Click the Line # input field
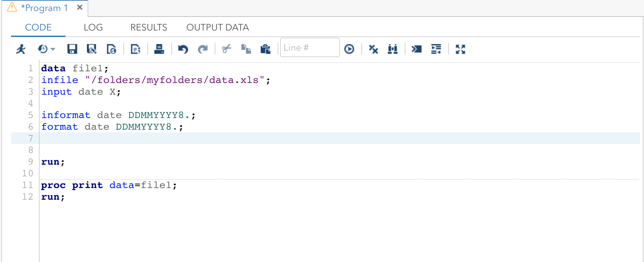 click(x=310, y=48)
